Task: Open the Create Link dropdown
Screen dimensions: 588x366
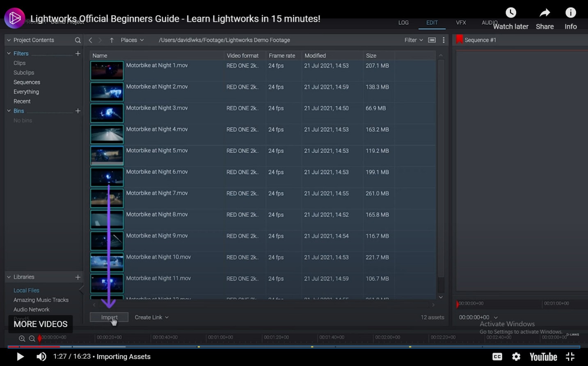Action: (x=151, y=317)
